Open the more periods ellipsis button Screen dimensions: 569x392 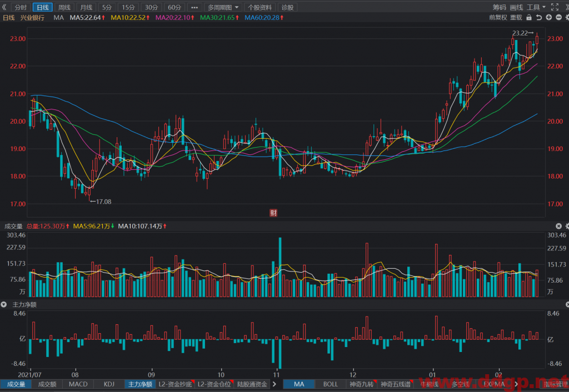tap(194, 7)
